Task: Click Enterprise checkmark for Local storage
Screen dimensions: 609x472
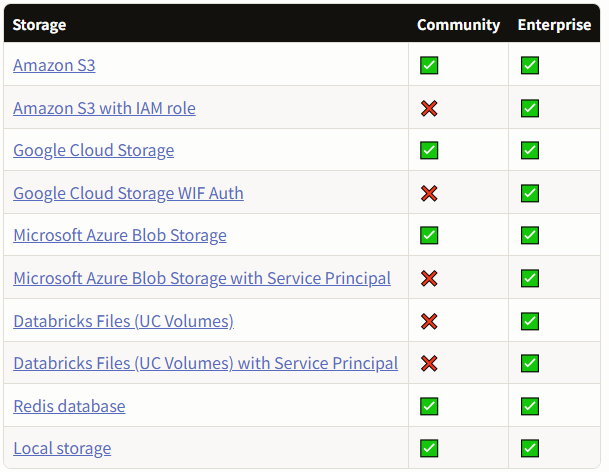Action: (530, 448)
